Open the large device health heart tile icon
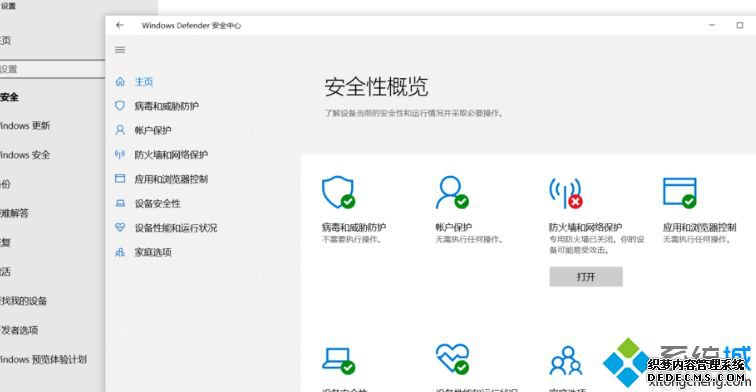Viewport: 756px width, 392px height. point(452,359)
